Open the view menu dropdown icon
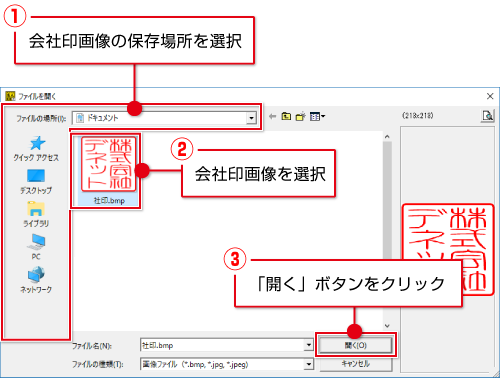500x378 pixels. [x=317, y=116]
